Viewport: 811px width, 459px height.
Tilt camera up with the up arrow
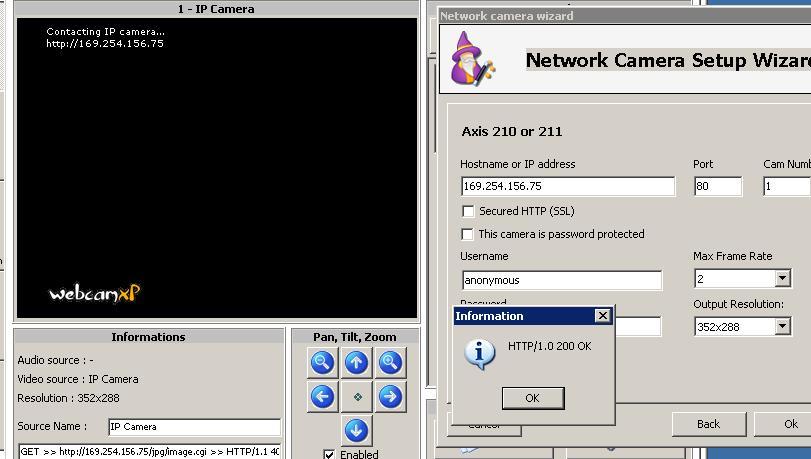(x=356, y=363)
